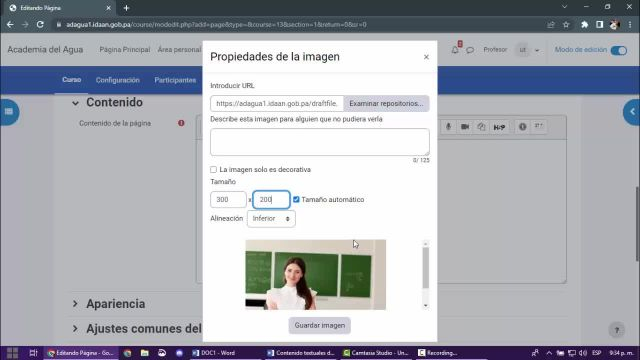Image resolution: width=640 pixels, height=360 pixels.
Task: Open File Explorer taskbar icon
Action: point(144,353)
